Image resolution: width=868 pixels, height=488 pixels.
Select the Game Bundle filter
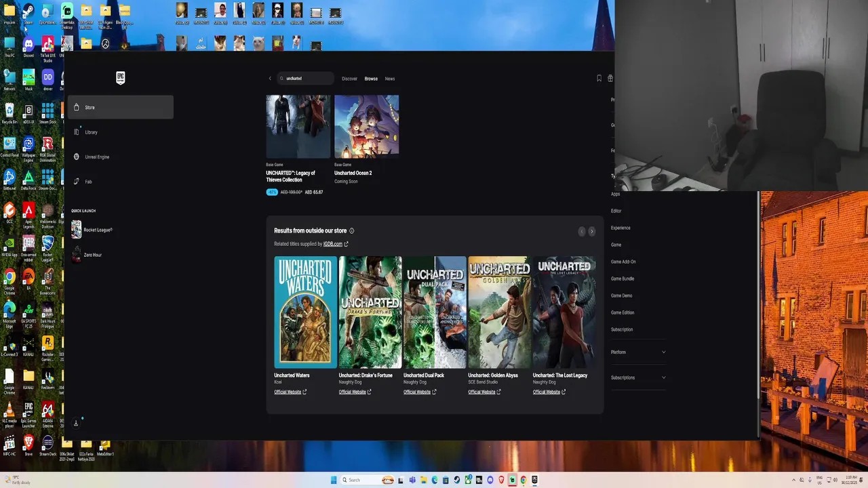click(623, 279)
